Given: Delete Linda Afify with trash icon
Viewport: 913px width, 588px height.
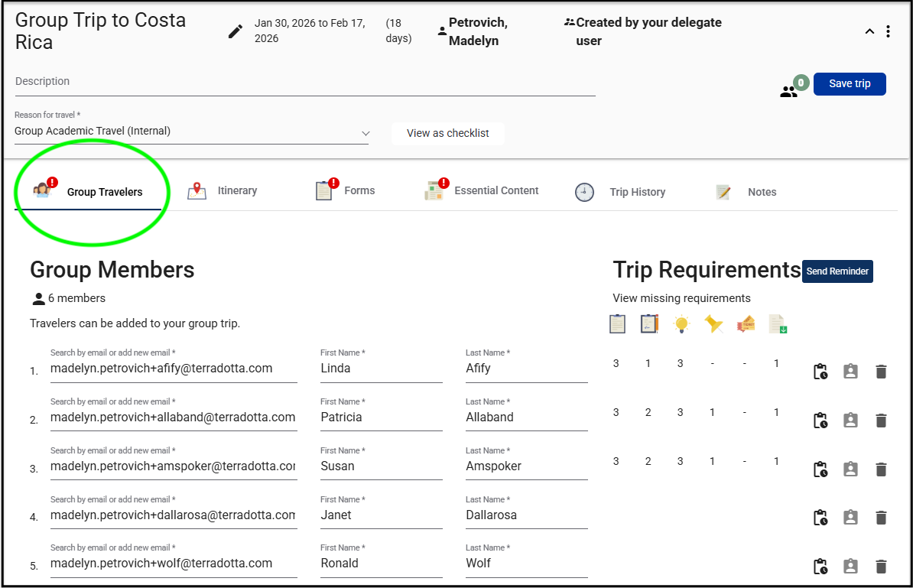Looking at the screenshot, I should [x=881, y=372].
